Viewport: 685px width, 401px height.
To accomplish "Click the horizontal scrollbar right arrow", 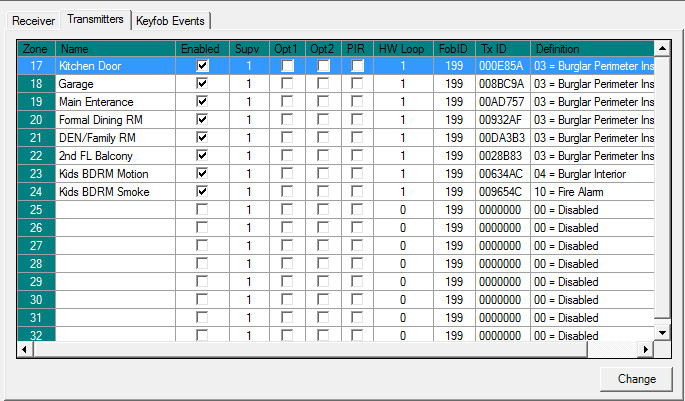I will pyautogui.click(x=645, y=349).
